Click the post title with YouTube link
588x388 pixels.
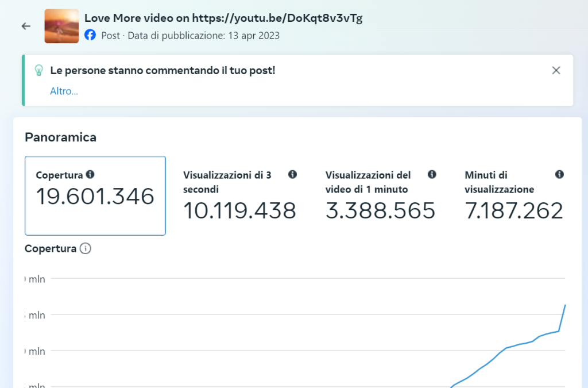point(223,18)
